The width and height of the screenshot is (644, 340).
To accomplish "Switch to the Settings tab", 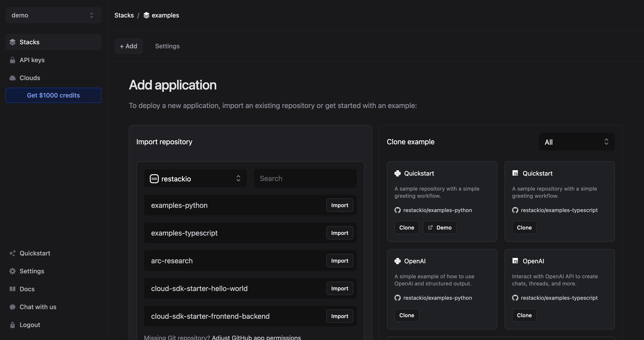I will pos(167,46).
